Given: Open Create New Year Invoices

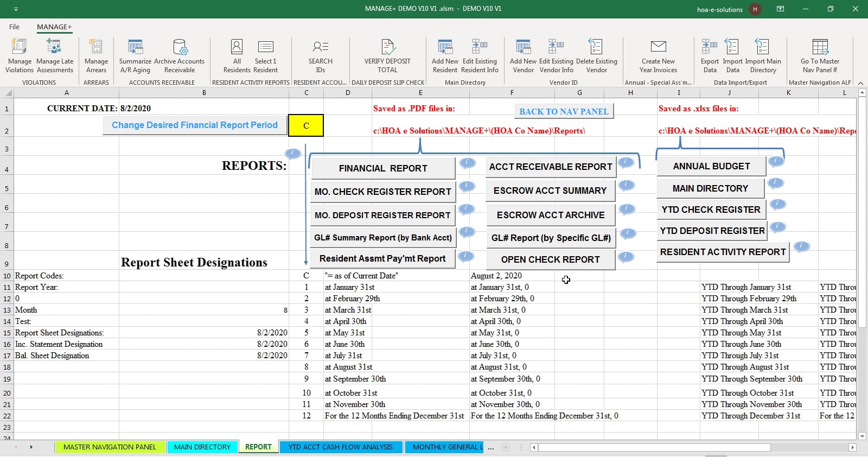Looking at the screenshot, I should click(x=658, y=56).
